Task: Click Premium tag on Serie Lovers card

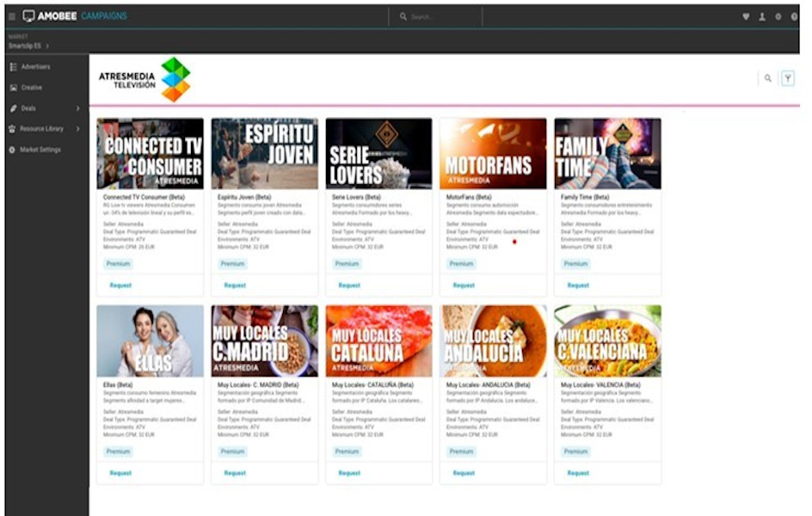Action: tap(347, 264)
